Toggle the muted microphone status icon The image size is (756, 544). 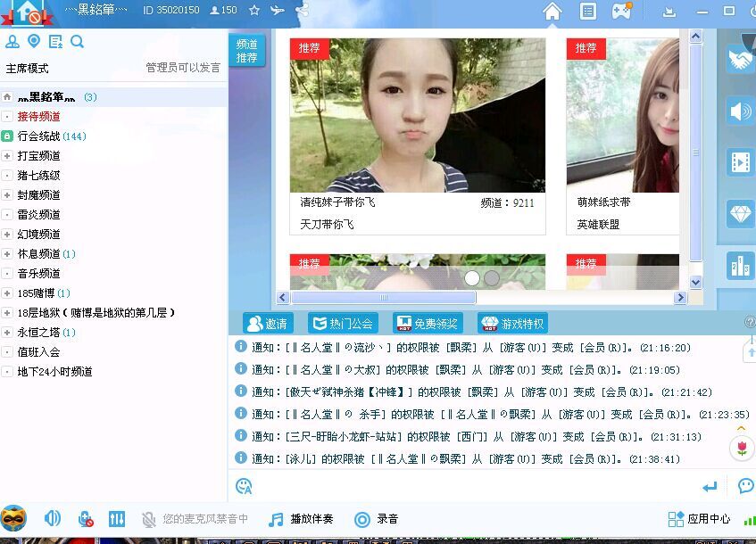[149, 519]
